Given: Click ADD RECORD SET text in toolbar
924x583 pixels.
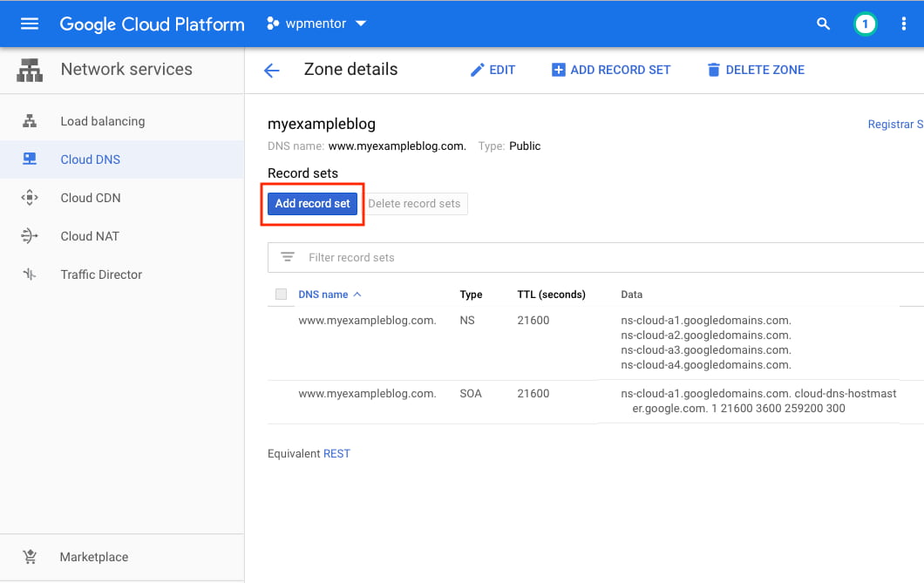Looking at the screenshot, I should (x=621, y=70).
